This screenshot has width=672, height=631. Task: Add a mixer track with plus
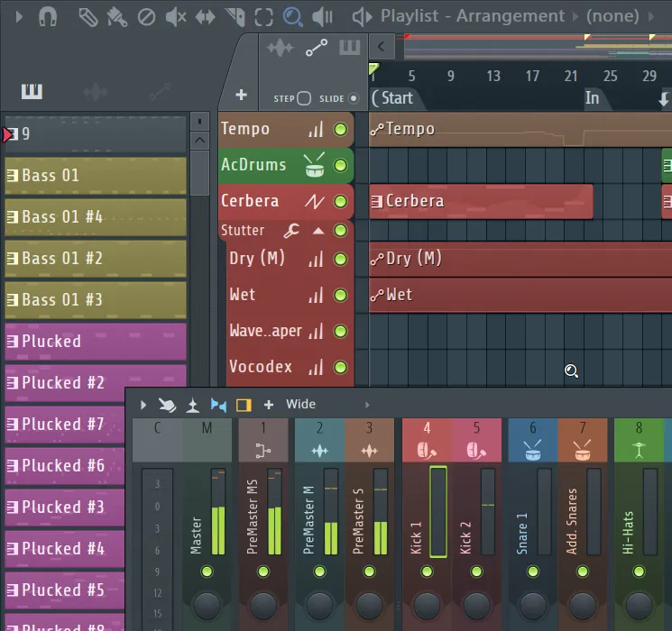point(269,405)
